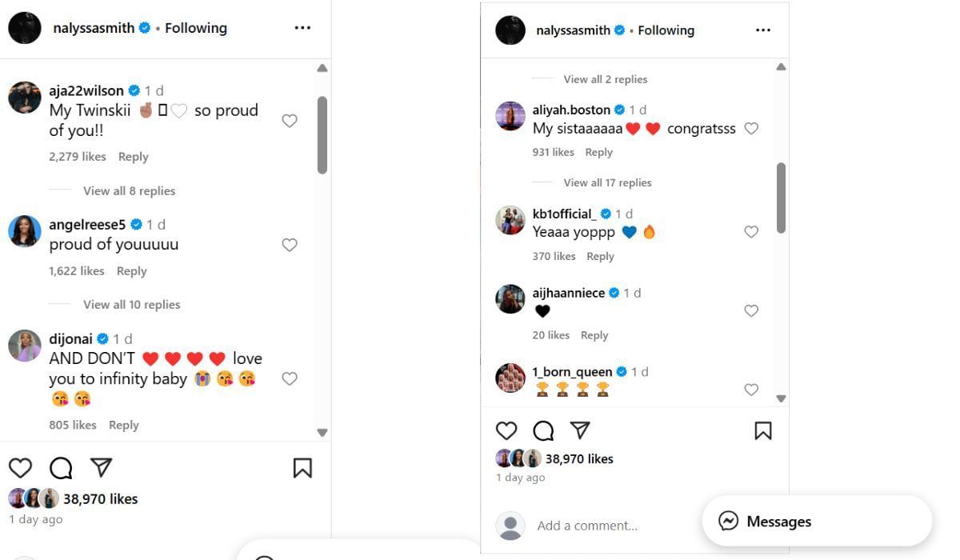Like aja22wilson's comment with the heart
960x560 pixels.
click(290, 121)
